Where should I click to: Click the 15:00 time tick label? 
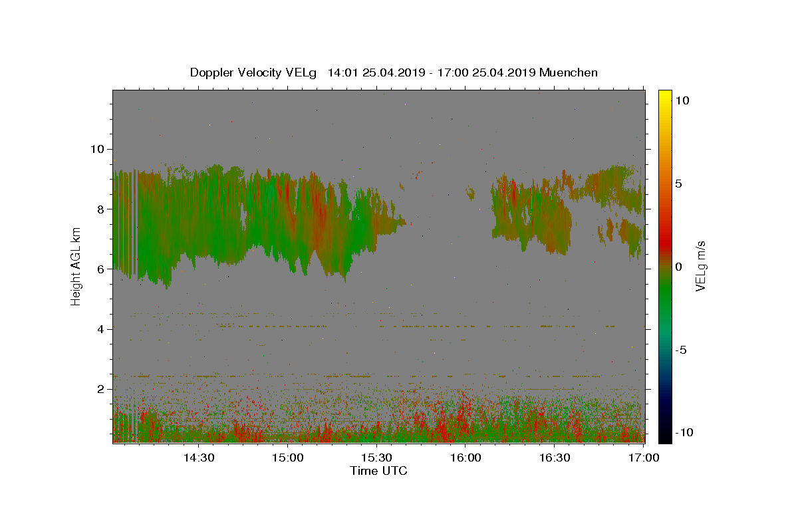(x=288, y=458)
